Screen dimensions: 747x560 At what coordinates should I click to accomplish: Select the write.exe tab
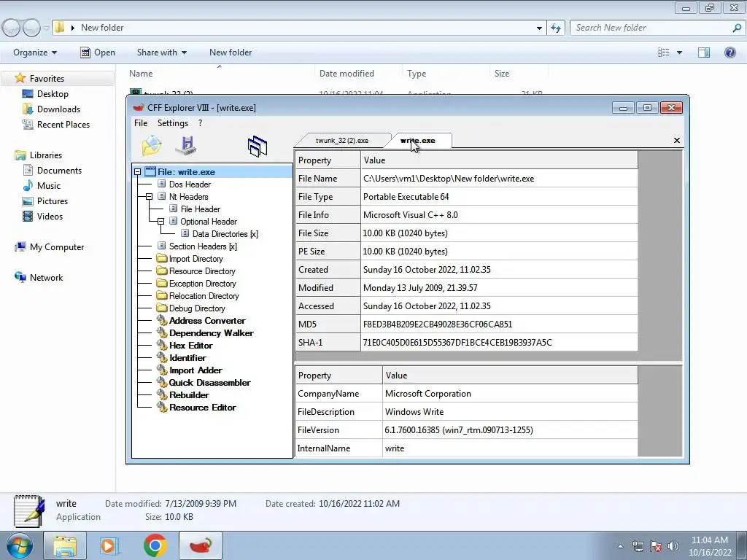coord(418,141)
